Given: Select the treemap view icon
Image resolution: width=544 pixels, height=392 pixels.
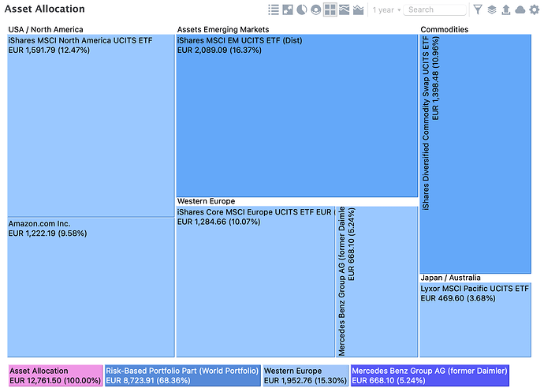Looking at the screenshot, I should 330,10.
